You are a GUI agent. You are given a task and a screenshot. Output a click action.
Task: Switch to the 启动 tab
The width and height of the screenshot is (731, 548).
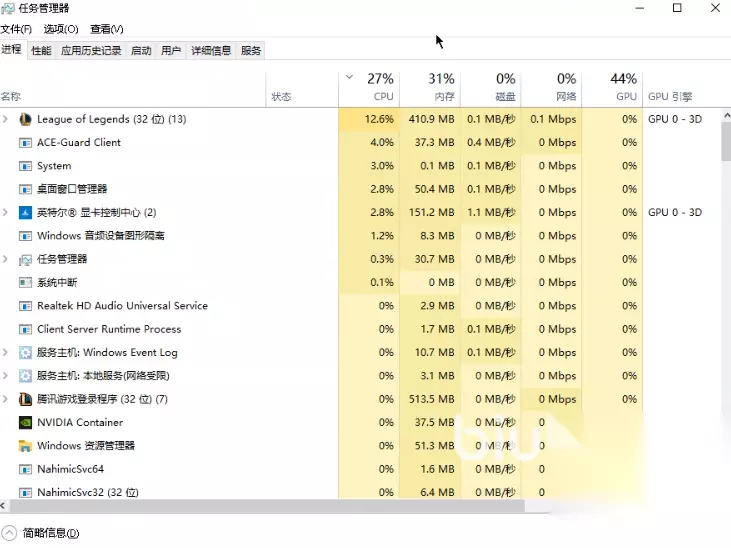(x=141, y=50)
